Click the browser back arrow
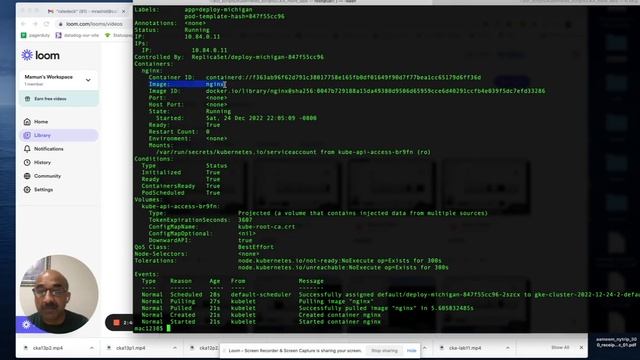The image size is (640, 360). pyautogui.click(x=23, y=24)
